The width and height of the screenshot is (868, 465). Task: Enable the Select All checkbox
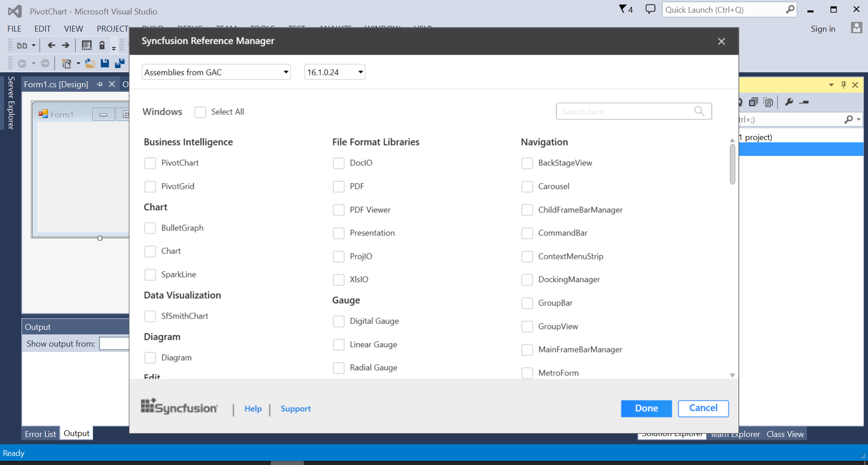tap(200, 112)
